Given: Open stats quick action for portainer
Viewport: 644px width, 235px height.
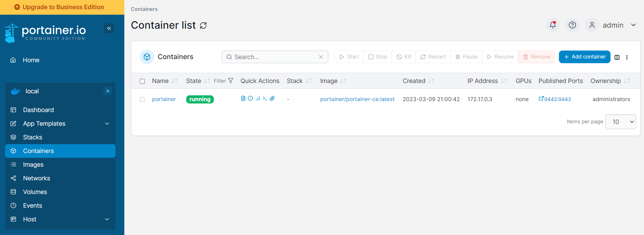Looking at the screenshot, I should 258,98.
